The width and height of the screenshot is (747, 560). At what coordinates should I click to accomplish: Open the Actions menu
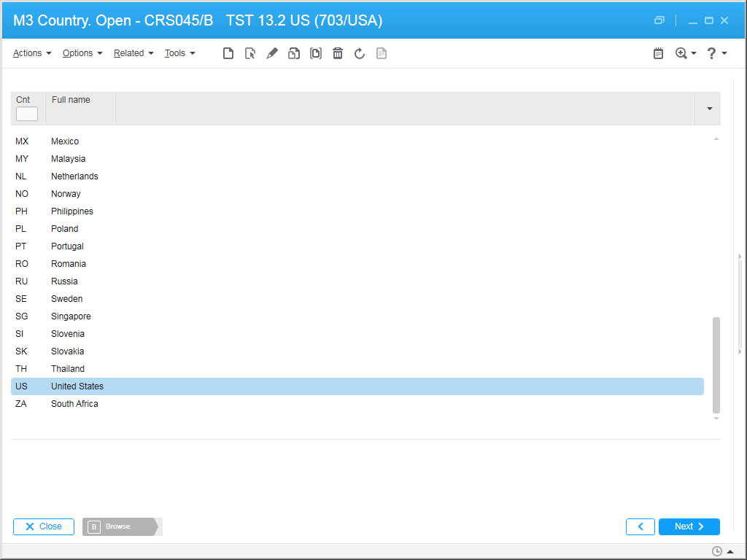pyautogui.click(x=32, y=53)
